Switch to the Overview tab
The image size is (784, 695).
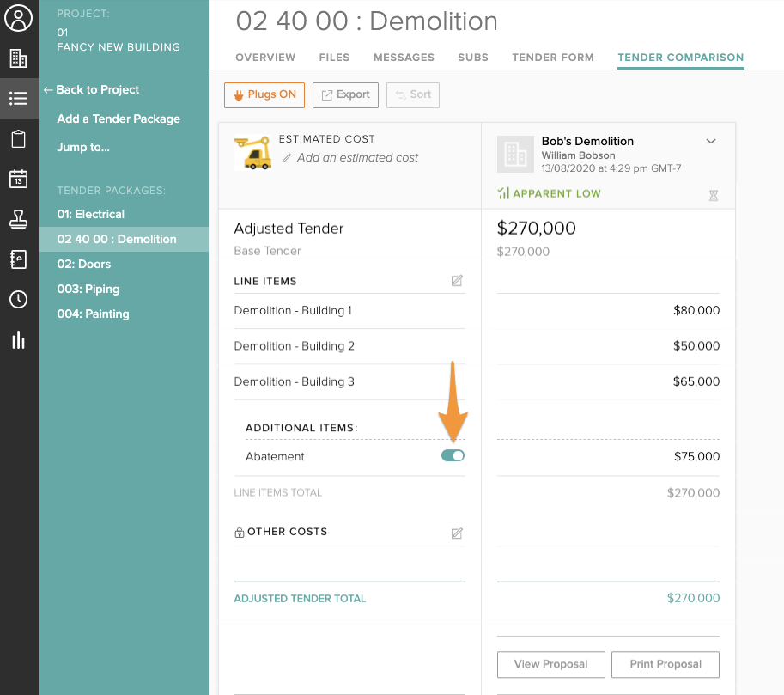tap(265, 58)
